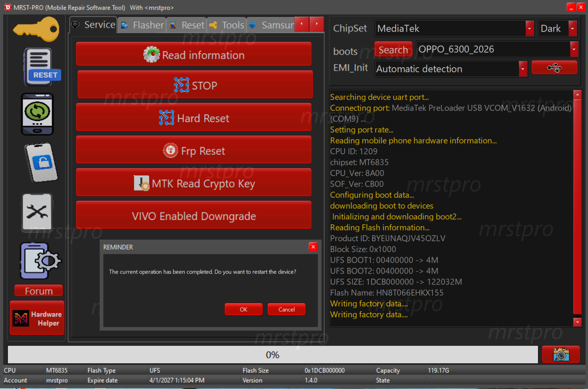
Task: Open the RESET document icon in sidebar
Action: [41, 67]
